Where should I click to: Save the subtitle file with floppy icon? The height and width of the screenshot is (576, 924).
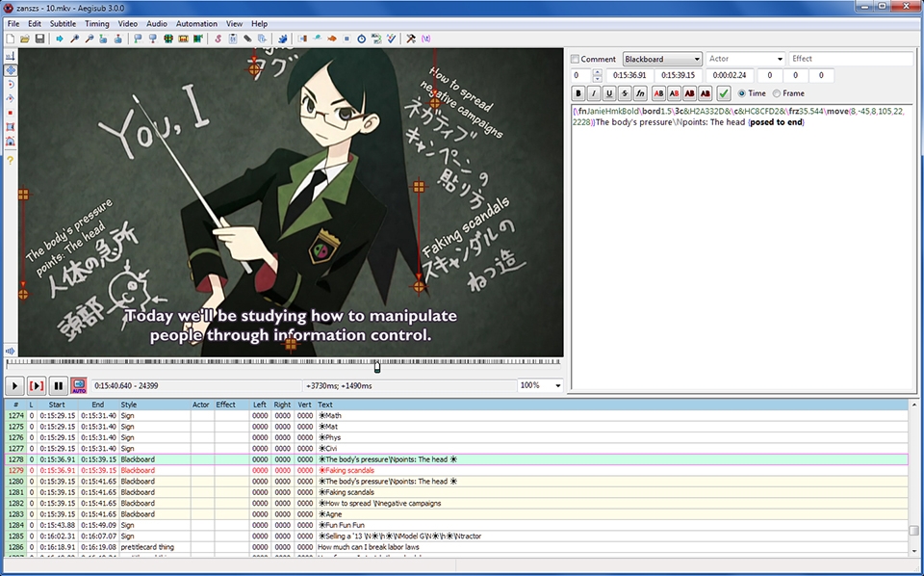pyautogui.click(x=39, y=39)
